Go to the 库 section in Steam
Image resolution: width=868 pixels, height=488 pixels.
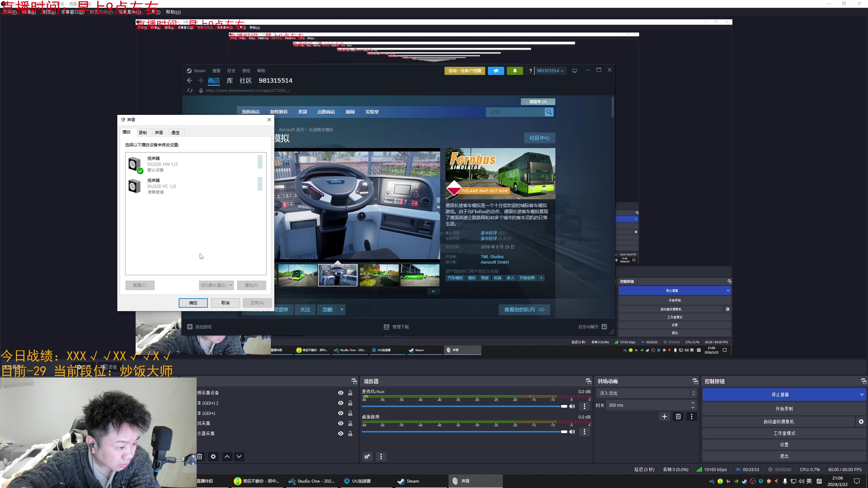[230, 81]
